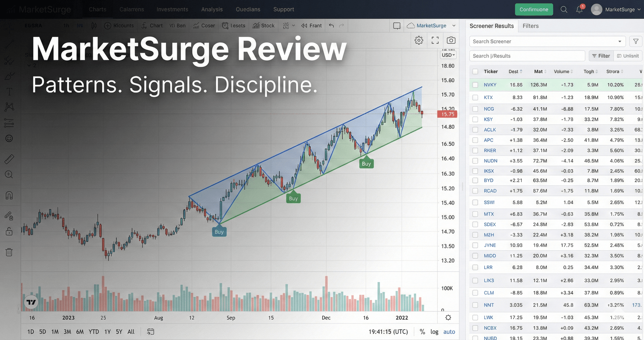Switch to the Screener Results tab

point(491,26)
